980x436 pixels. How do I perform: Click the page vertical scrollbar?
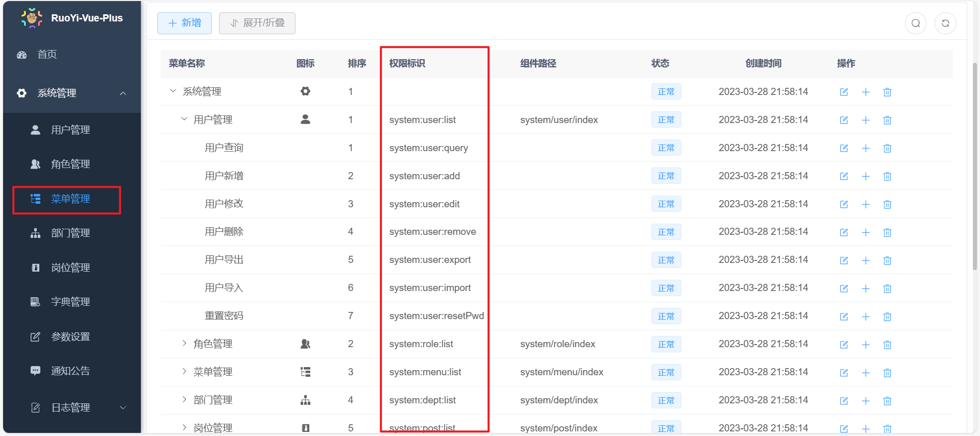[975, 166]
